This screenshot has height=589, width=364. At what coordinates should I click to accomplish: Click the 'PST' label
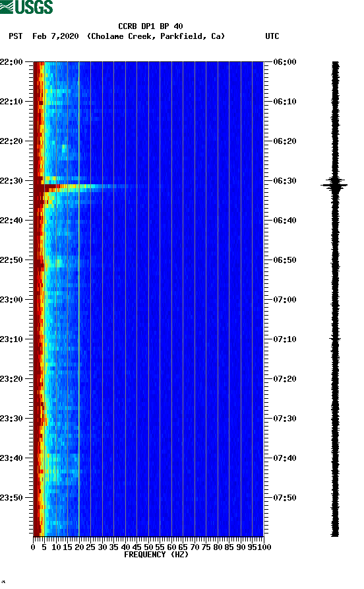click(16, 36)
